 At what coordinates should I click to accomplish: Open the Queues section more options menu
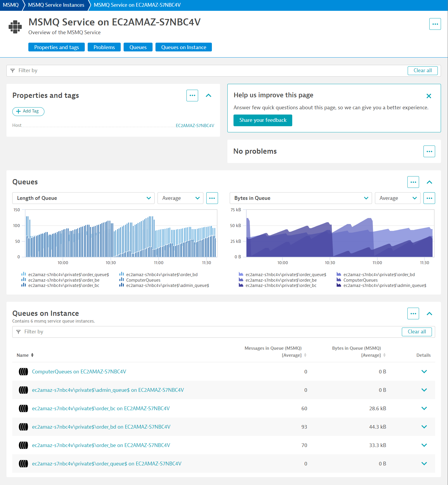click(413, 182)
